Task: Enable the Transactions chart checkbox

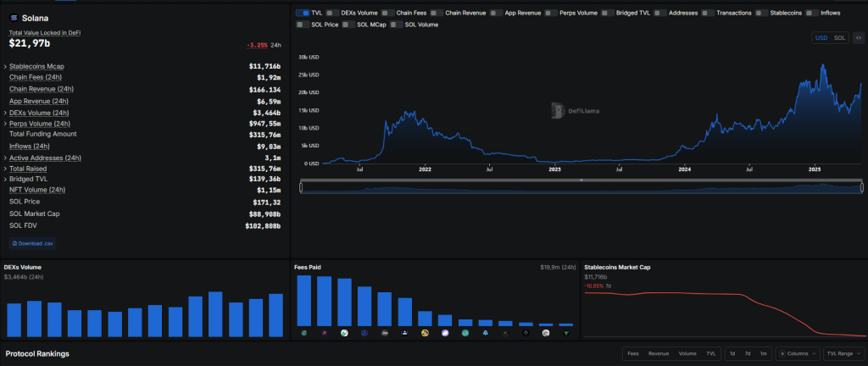Action: tap(708, 12)
